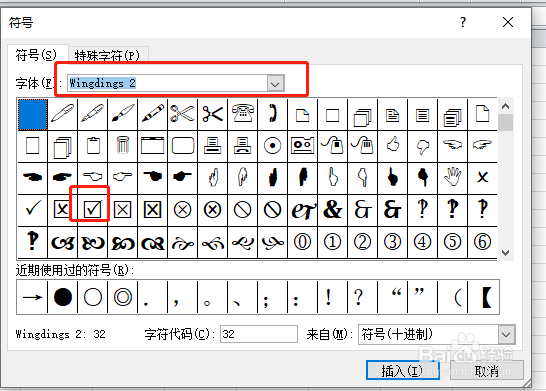Click the 取消 button
Viewport: 546px width, 391px height.
click(x=486, y=370)
